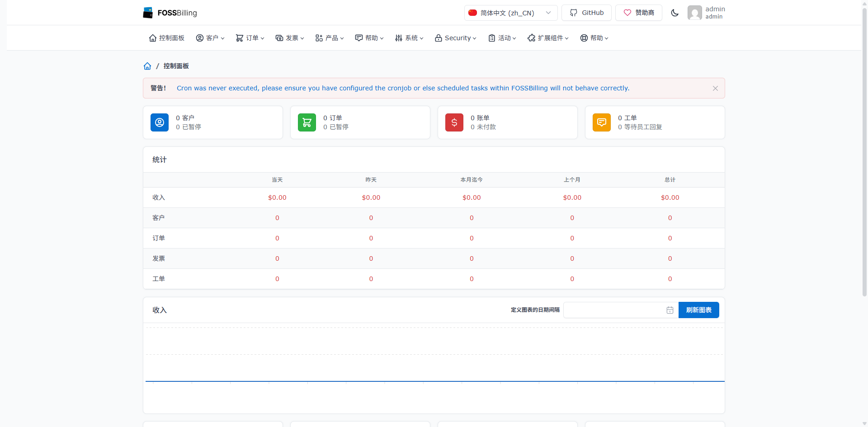Open the 0 账单 card link

[x=480, y=118]
